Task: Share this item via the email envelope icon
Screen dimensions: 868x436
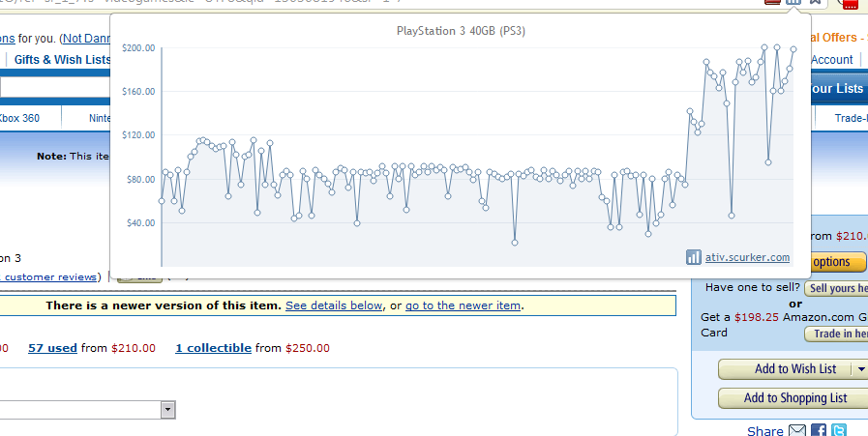Action: pyautogui.click(x=797, y=430)
